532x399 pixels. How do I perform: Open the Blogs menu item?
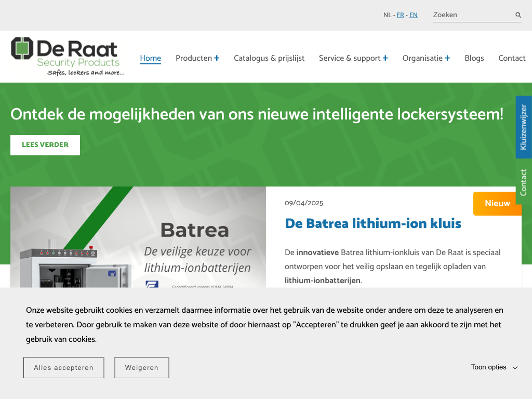tap(474, 58)
